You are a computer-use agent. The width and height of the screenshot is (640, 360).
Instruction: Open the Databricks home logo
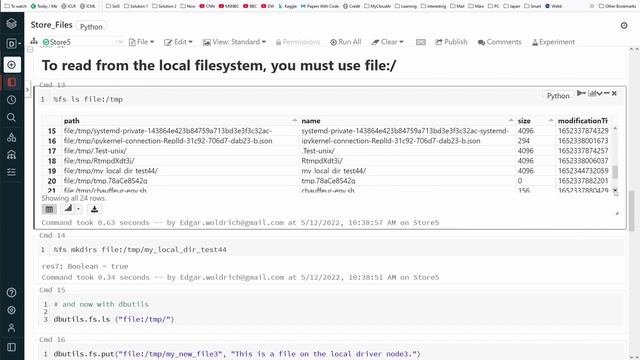point(11,24)
